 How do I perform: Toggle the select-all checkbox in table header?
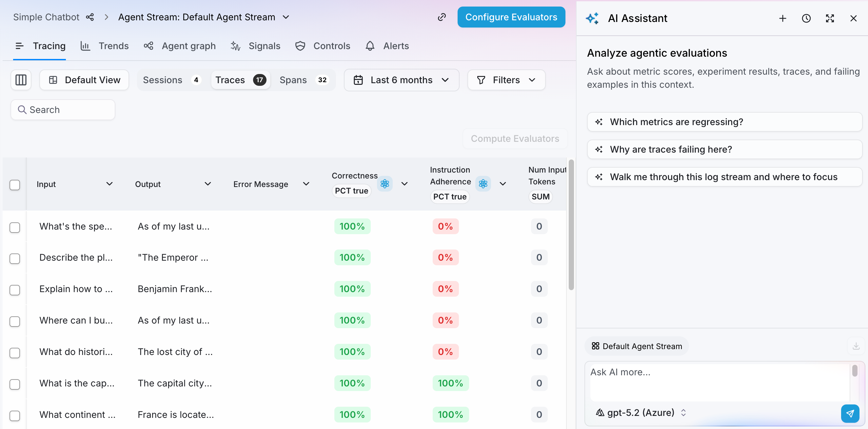point(15,185)
